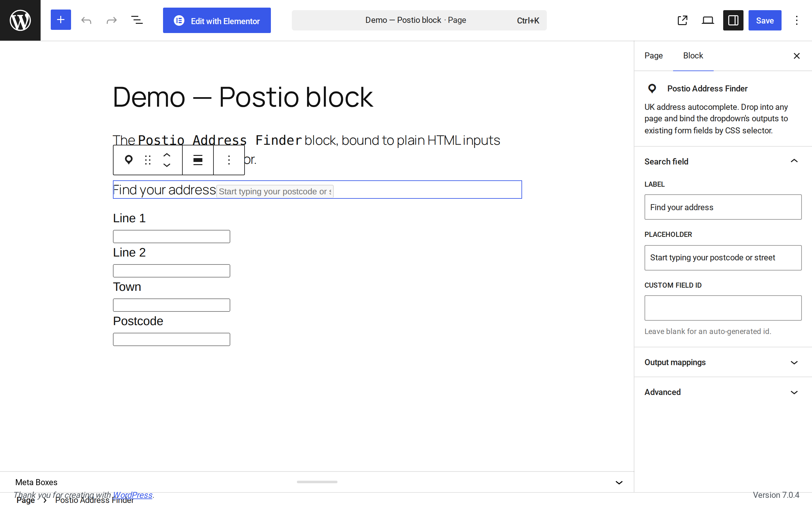Open the editor Options menu
The height and width of the screenshot is (508, 812).
[x=796, y=20]
